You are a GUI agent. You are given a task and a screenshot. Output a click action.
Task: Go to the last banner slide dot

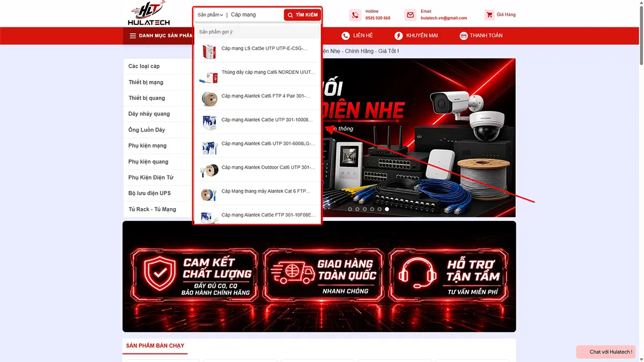click(x=387, y=209)
